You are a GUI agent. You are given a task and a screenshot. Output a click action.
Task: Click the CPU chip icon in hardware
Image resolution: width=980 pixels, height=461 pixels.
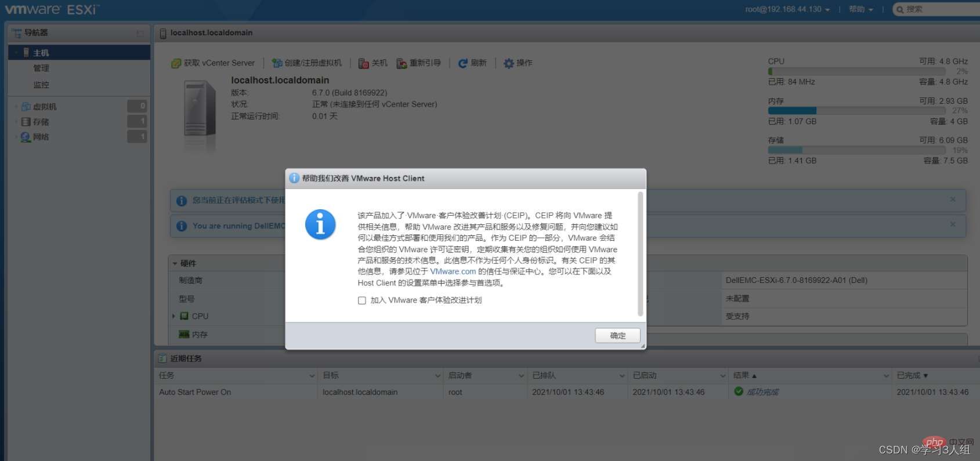[x=185, y=316]
